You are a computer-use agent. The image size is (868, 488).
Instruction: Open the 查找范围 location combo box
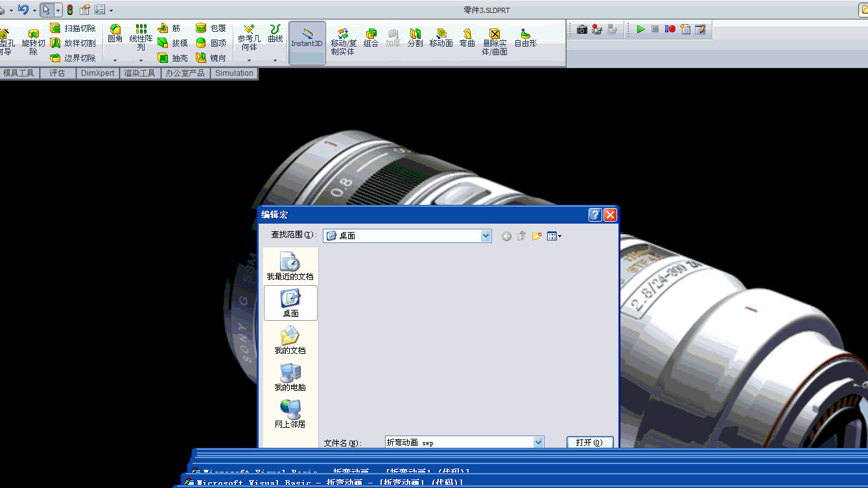click(x=408, y=236)
